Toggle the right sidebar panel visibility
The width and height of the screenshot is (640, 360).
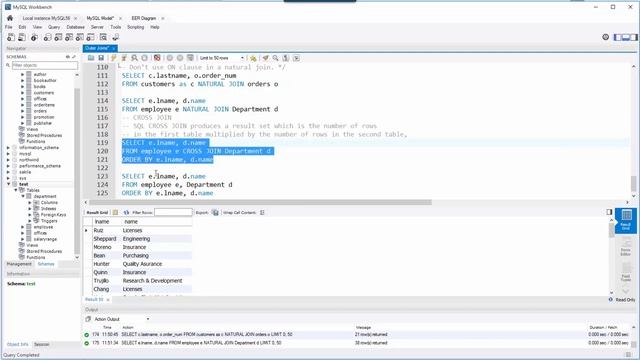point(633,37)
